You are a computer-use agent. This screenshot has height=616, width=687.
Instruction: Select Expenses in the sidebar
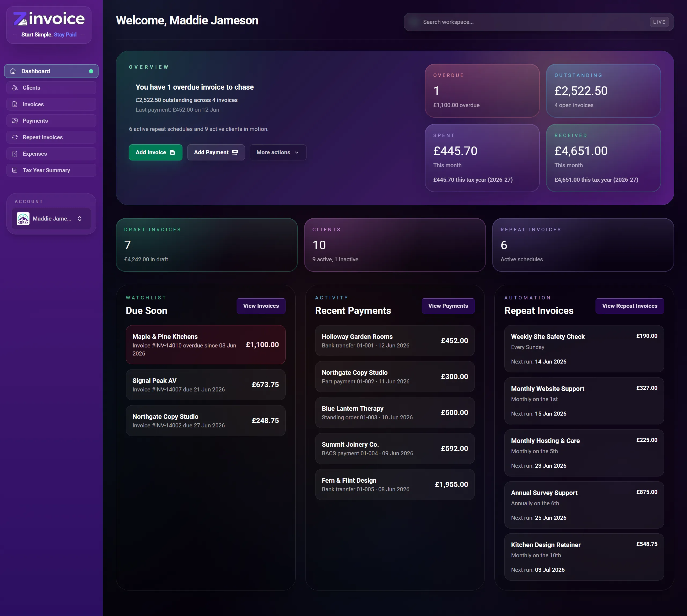coord(52,154)
